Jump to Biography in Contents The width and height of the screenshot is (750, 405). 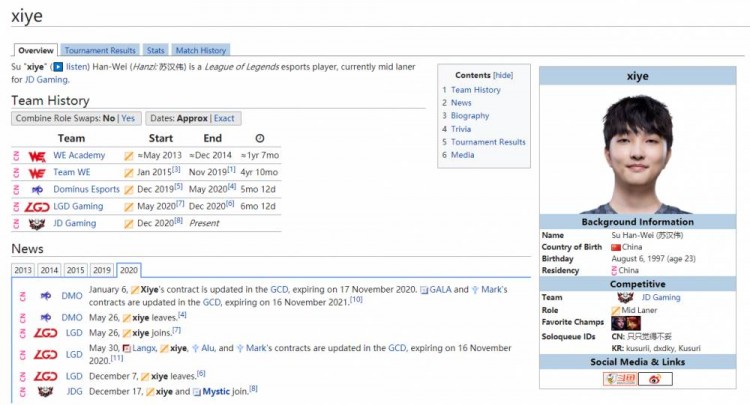(x=470, y=116)
